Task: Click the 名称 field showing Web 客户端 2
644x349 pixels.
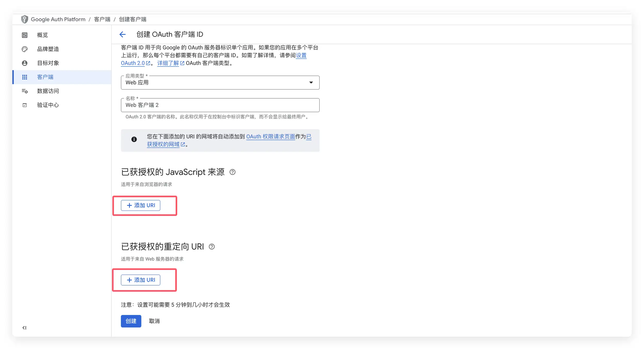Action: coord(220,105)
